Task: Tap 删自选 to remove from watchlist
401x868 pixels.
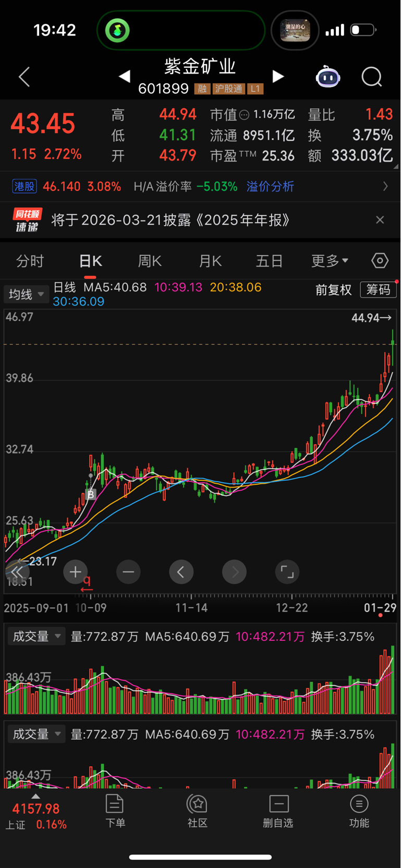Action: [x=278, y=811]
